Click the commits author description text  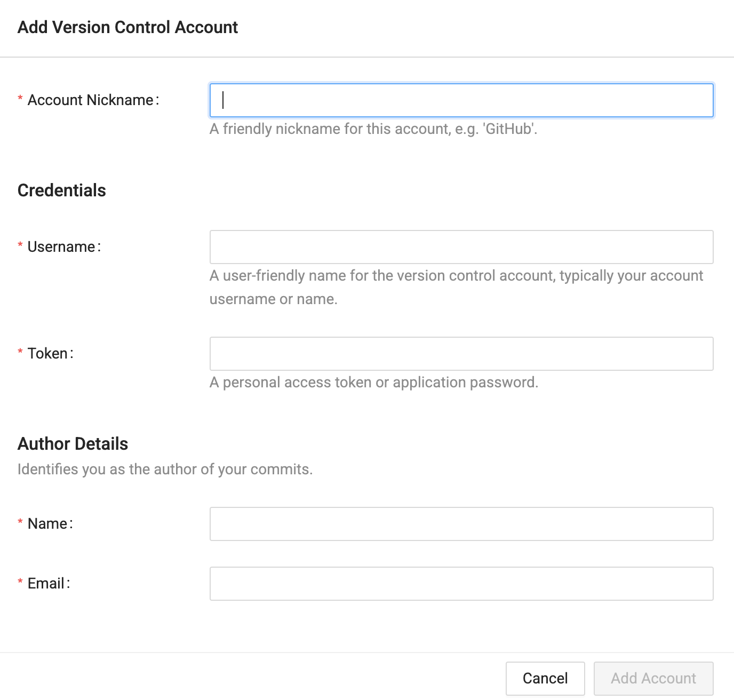(165, 469)
